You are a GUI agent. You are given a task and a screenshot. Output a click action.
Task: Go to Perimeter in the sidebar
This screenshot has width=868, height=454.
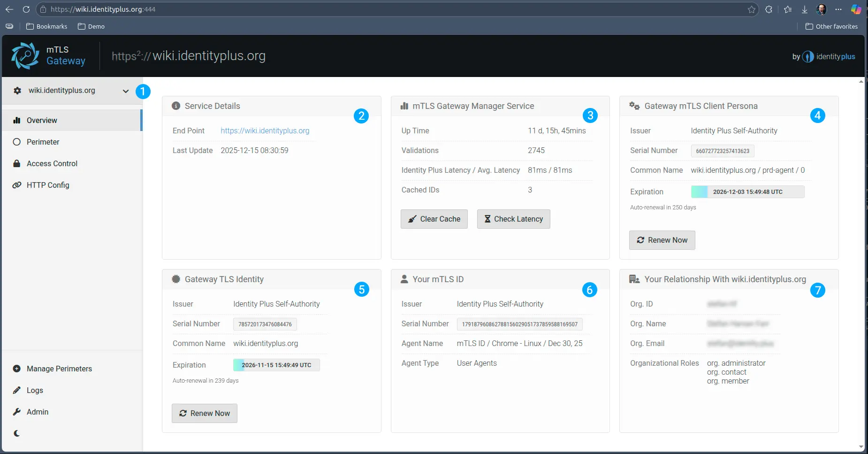click(x=43, y=142)
